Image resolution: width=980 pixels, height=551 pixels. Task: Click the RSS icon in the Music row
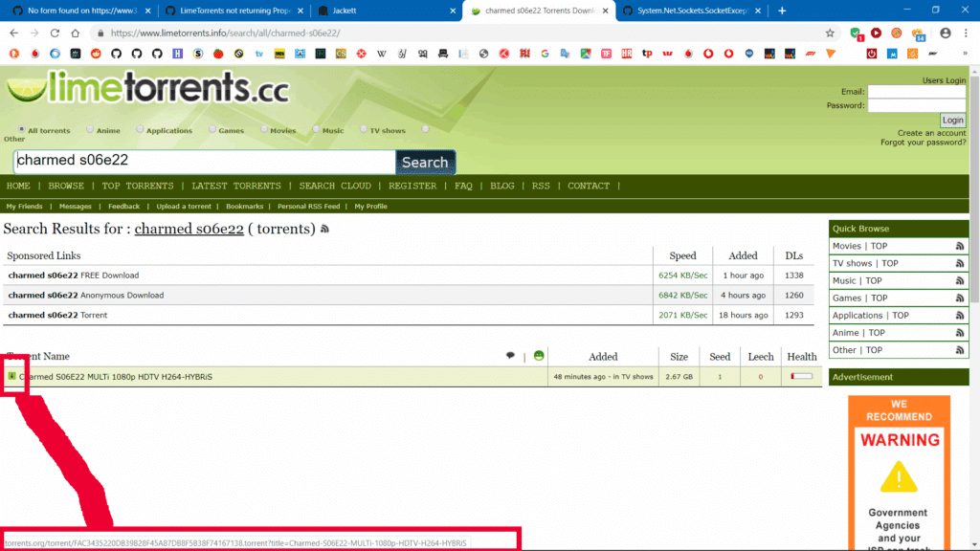959,281
